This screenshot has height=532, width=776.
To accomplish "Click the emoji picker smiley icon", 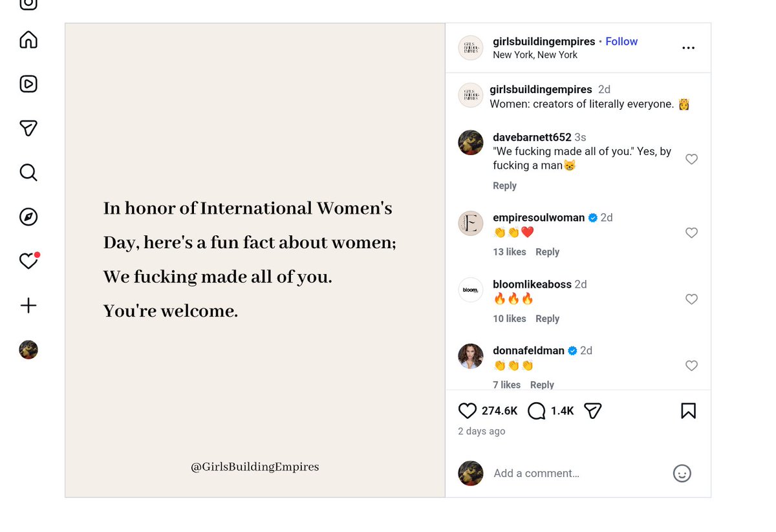I will tap(682, 473).
